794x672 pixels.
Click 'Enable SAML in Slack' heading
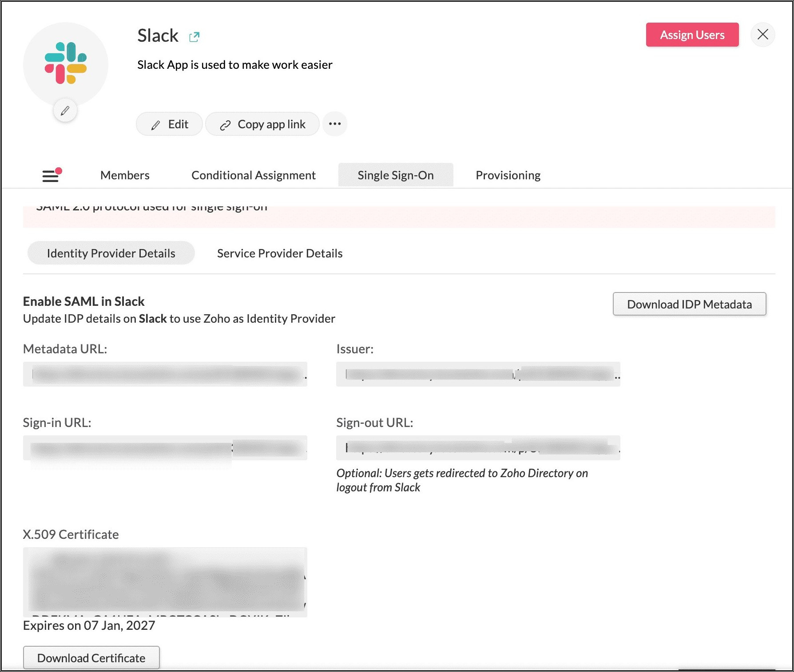83,301
